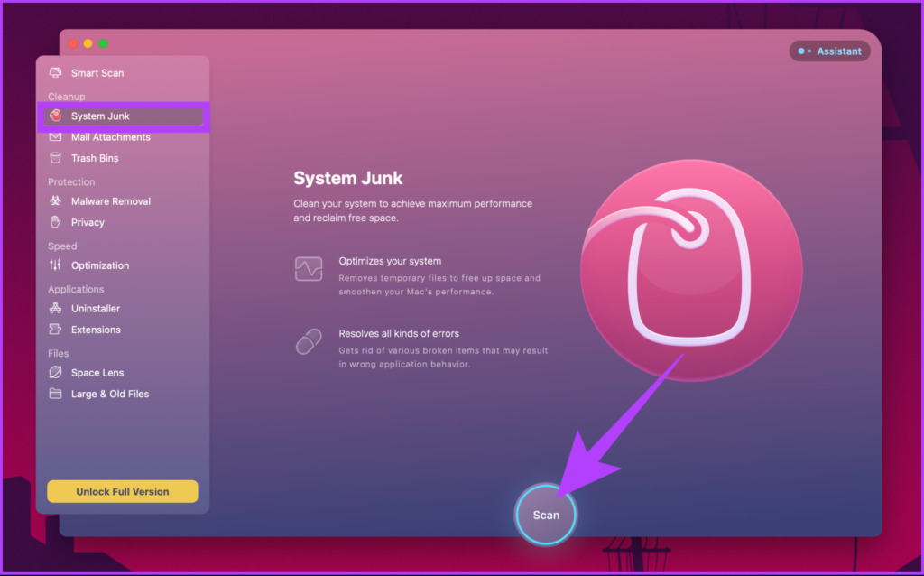Click the Space Lens icon
The width and height of the screenshot is (924, 576).
(x=55, y=373)
